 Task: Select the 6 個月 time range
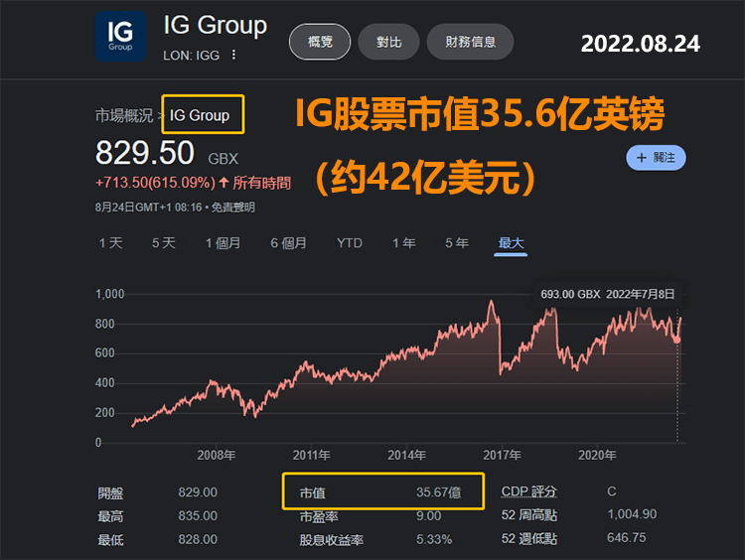point(288,243)
